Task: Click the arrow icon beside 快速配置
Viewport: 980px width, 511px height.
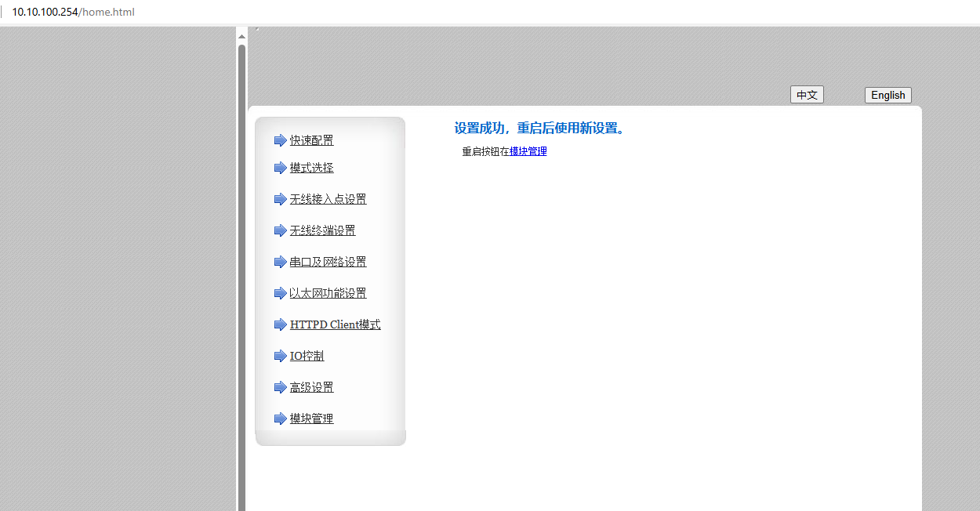Action: tap(280, 140)
